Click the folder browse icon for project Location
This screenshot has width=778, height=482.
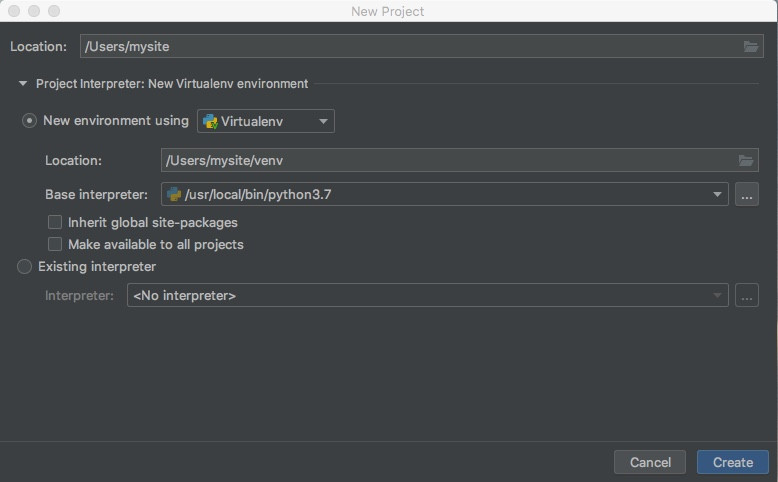751,47
